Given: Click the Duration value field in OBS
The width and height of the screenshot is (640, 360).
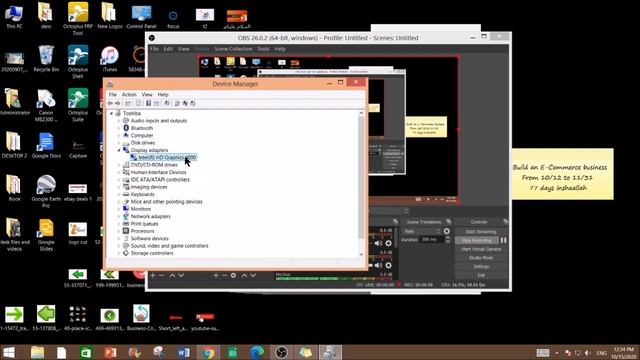Looking at the screenshot, I should pos(432,240).
